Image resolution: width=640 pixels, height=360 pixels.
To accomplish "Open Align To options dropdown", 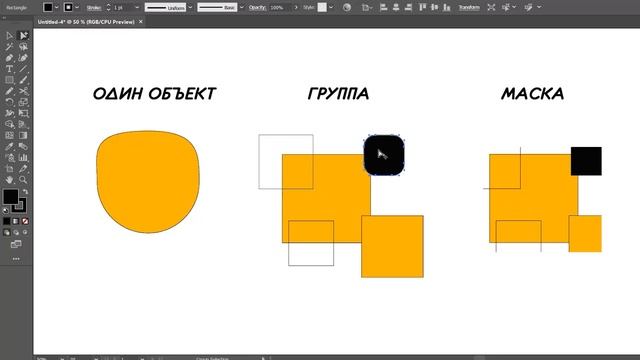I will [x=367, y=7].
